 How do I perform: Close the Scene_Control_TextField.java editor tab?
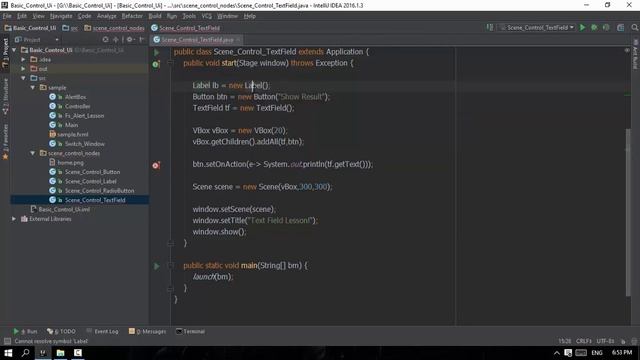pyautogui.click(x=238, y=40)
